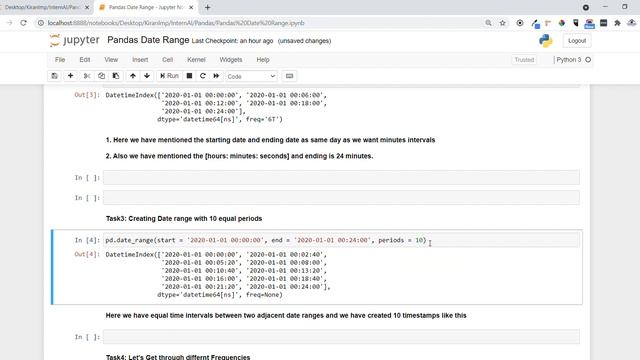Open the Widgets menu
The width and height of the screenshot is (640, 360).
[231, 60]
